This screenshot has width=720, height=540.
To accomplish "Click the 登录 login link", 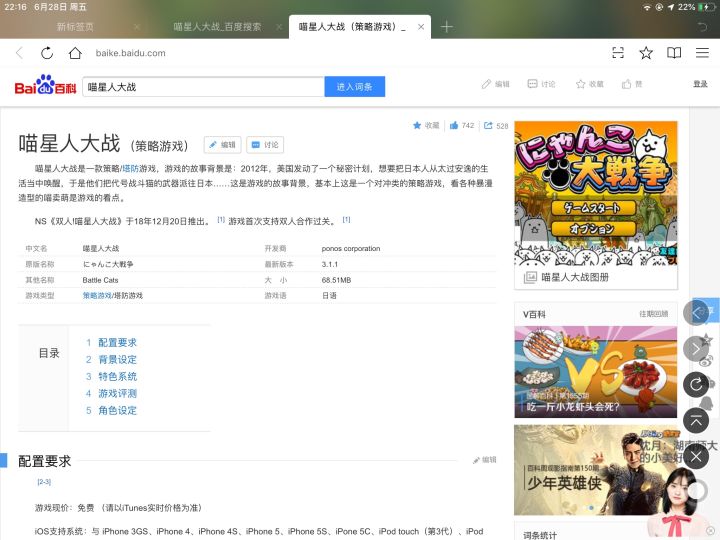I will (700, 85).
